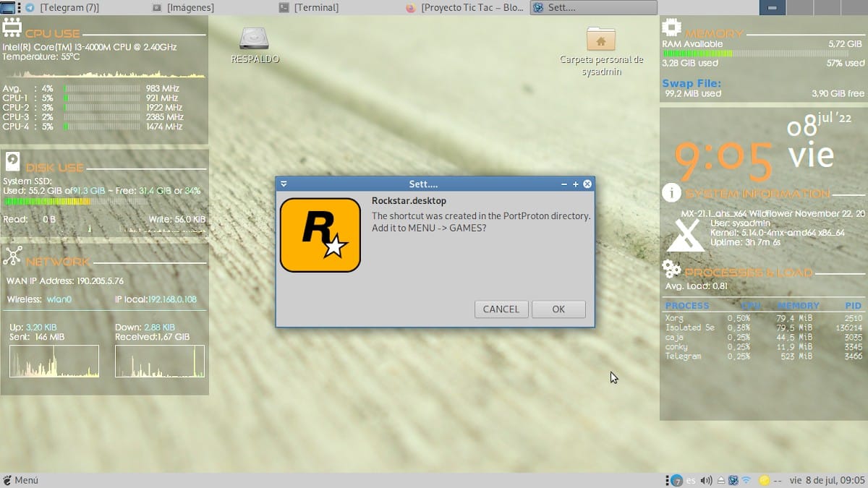Viewport: 868px width, 488px height.
Task: Open the dialog window menu arrow
Action: [284, 184]
